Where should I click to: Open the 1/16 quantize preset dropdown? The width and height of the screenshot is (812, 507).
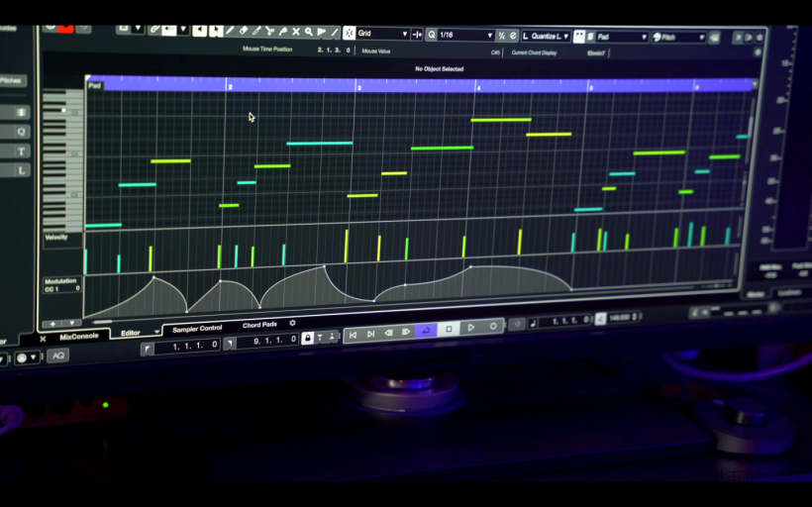(x=466, y=36)
